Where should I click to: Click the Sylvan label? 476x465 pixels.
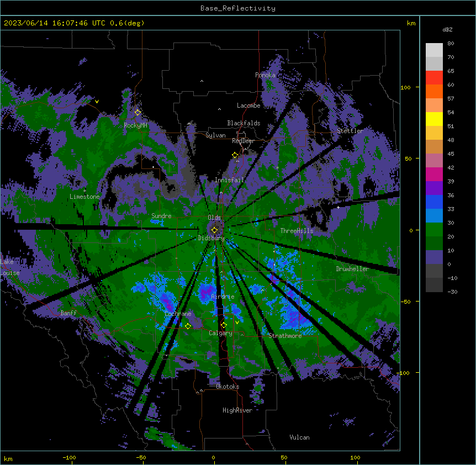click(215, 135)
